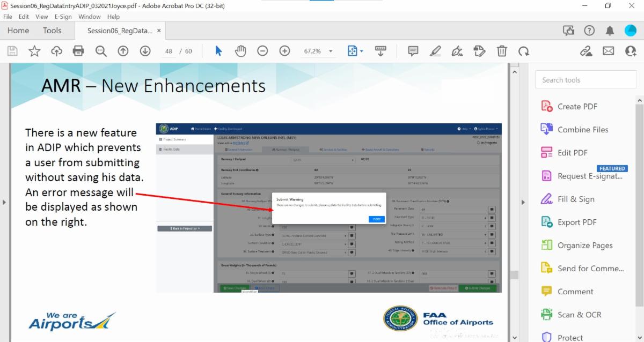Open the E-Sign menu
The image size is (644, 342).
click(63, 17)
